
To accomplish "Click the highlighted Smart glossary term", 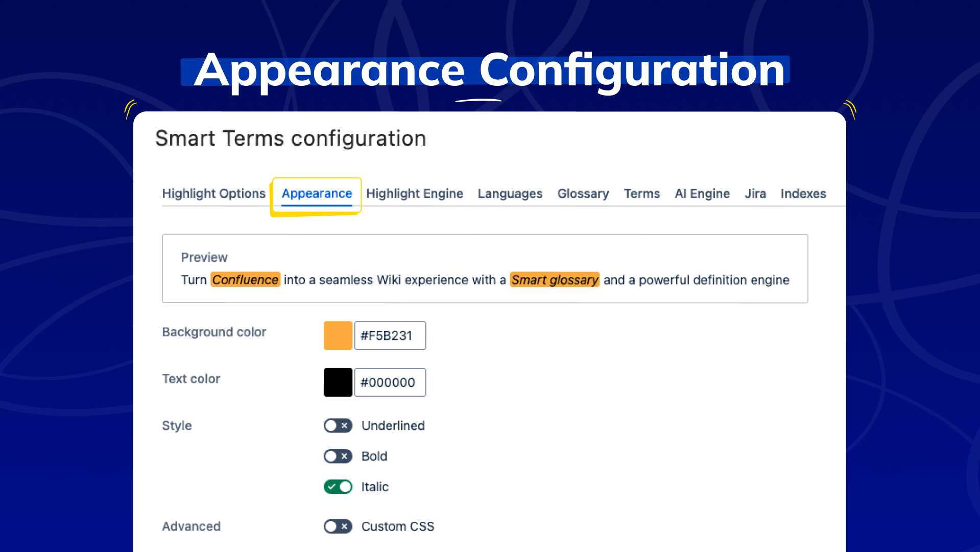I will [555, 280].
